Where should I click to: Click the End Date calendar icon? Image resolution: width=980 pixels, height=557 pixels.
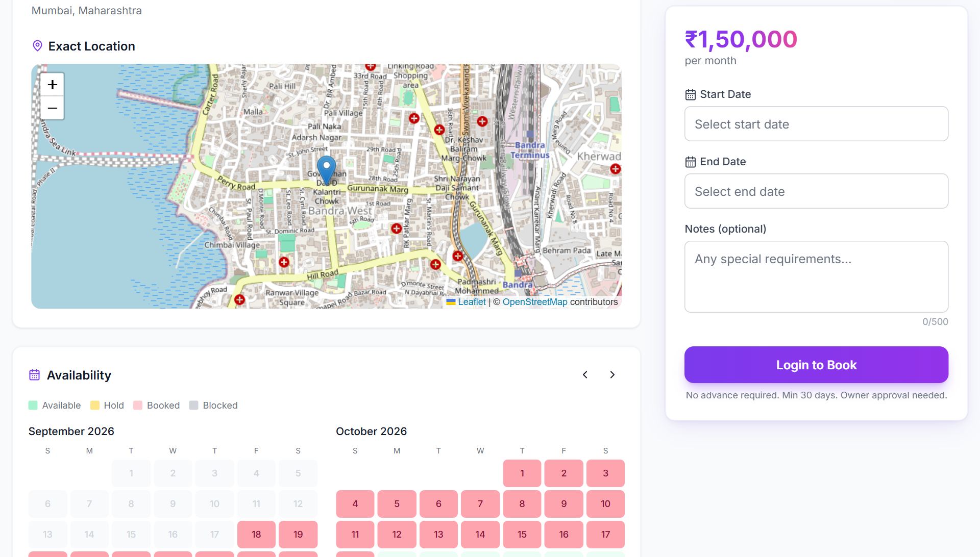coord(690,162)
